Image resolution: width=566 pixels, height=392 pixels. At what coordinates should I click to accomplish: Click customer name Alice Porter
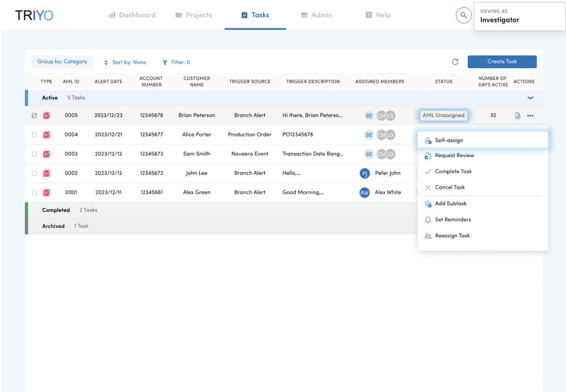pos(197,135)
